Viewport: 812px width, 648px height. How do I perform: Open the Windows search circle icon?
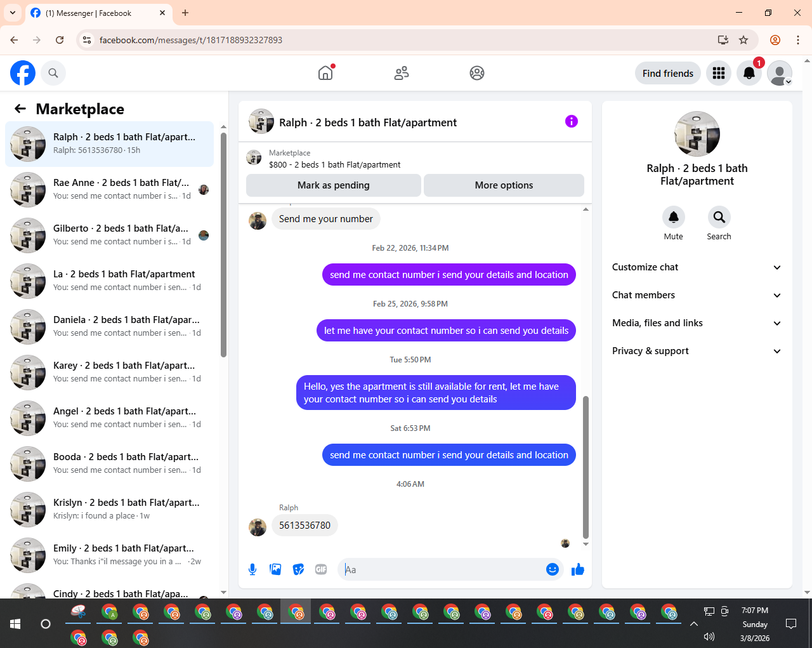pyautogui.click(x=46, y=623)
